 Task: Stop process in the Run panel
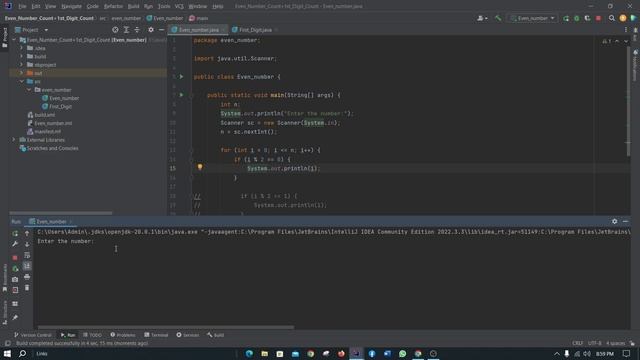(15, 258)
